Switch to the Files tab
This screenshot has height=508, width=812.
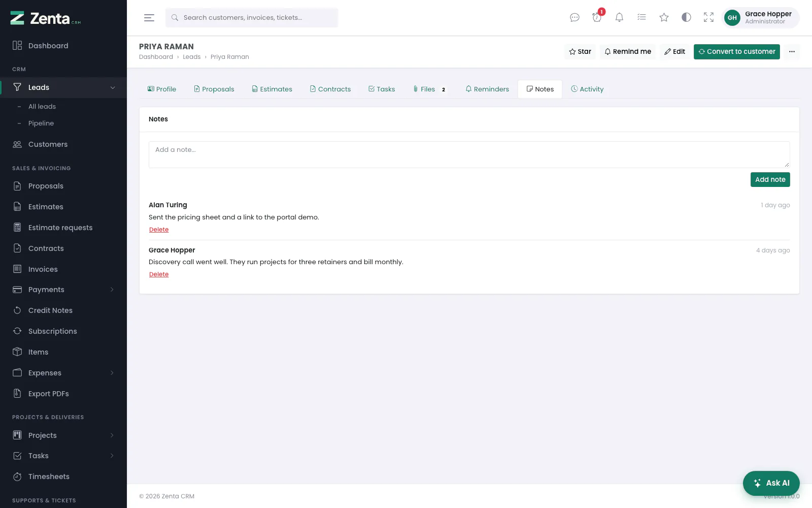(430, 89)
